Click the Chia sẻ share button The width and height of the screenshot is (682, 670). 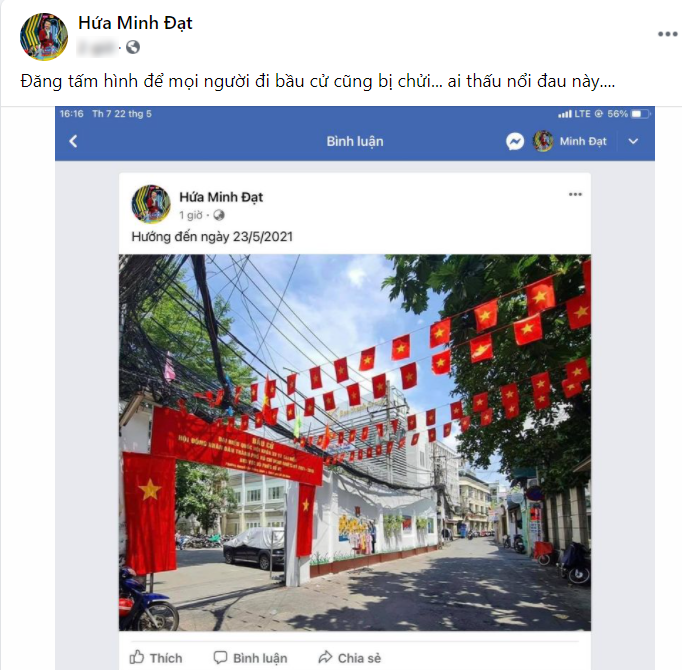pyautogui.click(x=350, y=657)
